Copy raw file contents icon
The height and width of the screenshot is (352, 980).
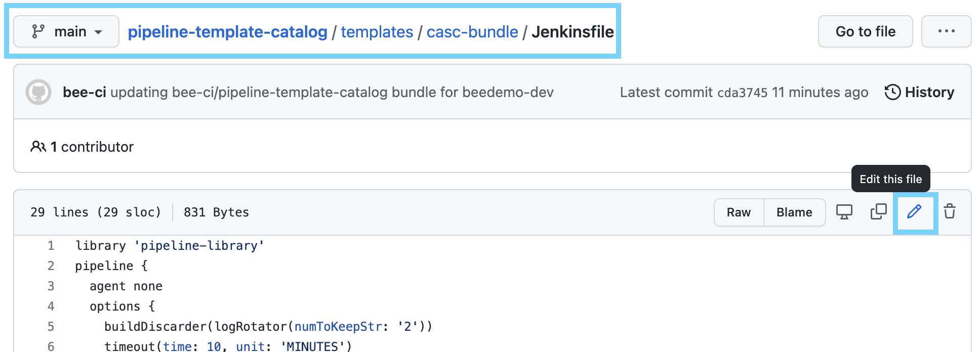[x=878, y=211]
